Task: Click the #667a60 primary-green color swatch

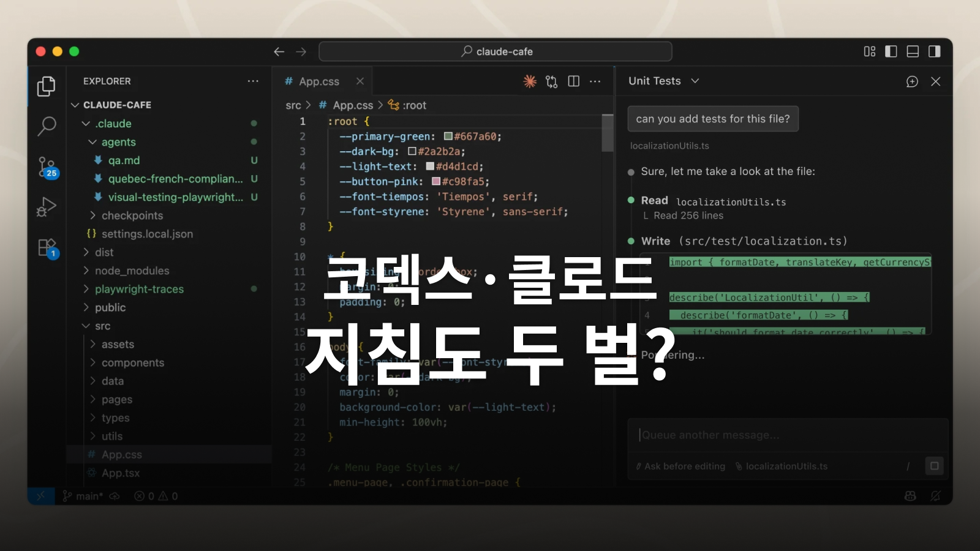Action: (448, 137)
